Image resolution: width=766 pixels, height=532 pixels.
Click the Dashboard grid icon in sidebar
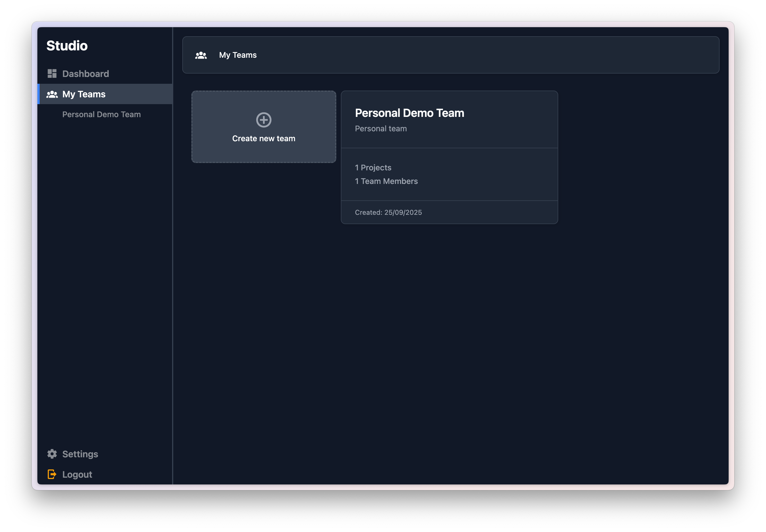[52, 73]
